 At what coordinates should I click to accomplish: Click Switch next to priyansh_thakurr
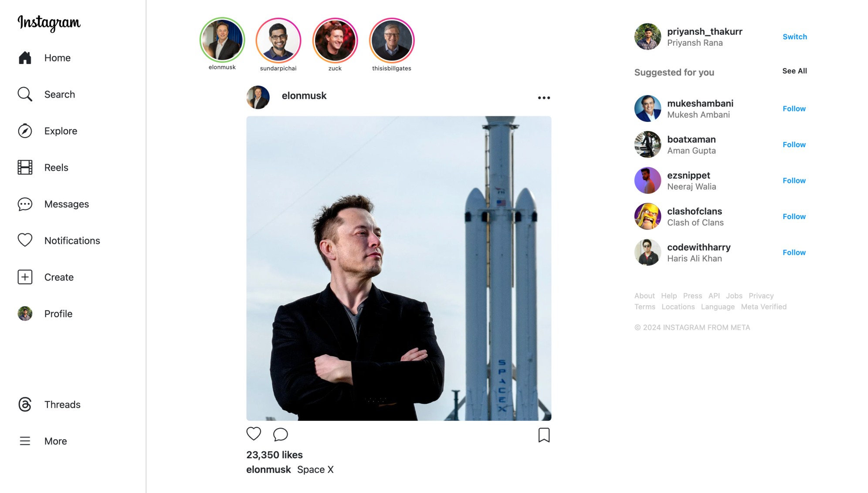[x=794, y=37]
